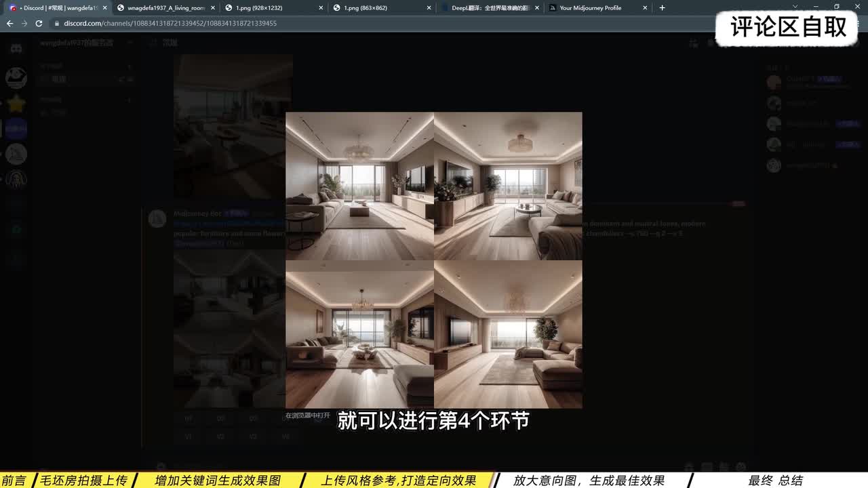Open the yellow star server icon
The width and height of the screenshot is (868, 488).
(16, 103)
